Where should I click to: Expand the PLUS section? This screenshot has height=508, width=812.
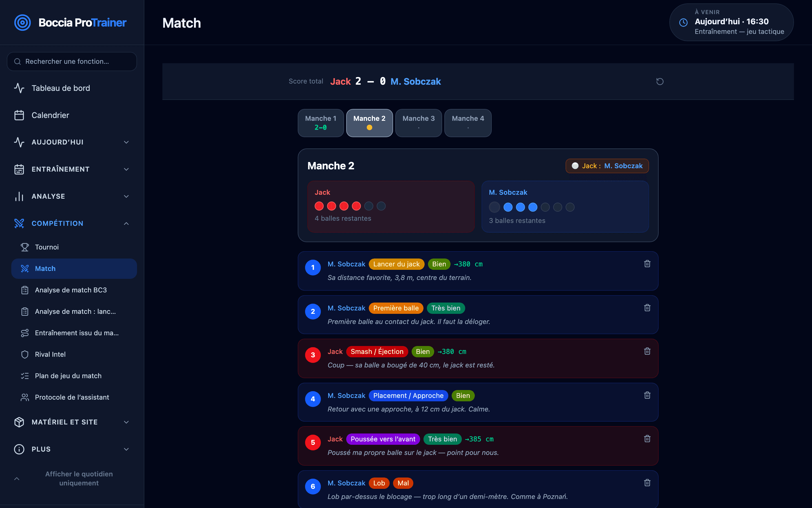point(72,449)
